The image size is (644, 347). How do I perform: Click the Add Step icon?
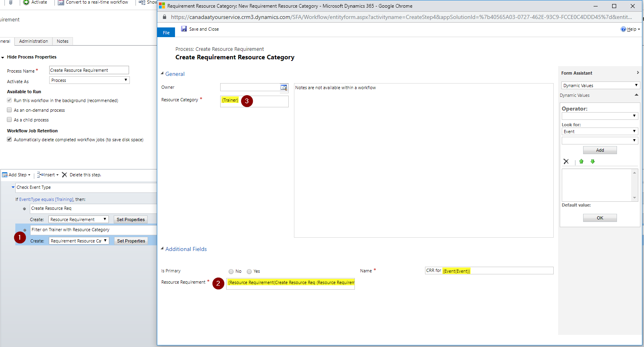pyautogui.click(x=5, y=175)
